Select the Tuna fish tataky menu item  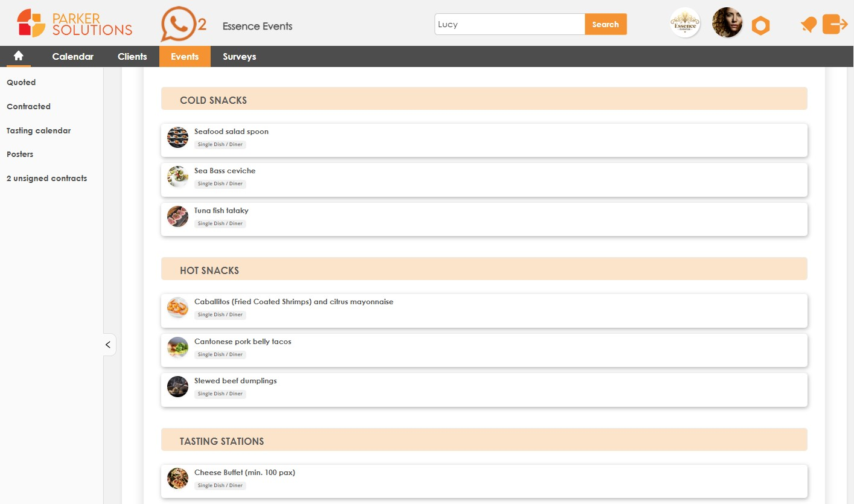coord(221,210)
